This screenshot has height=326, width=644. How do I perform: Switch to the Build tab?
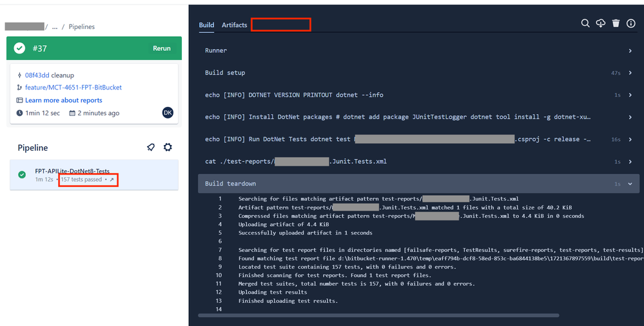tap(206, 25)
